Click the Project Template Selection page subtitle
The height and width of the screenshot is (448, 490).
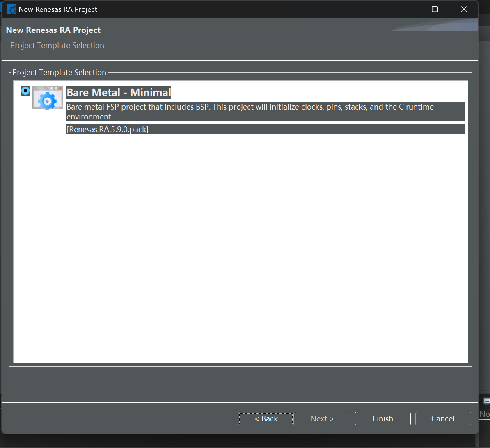[x=57, y=45]
